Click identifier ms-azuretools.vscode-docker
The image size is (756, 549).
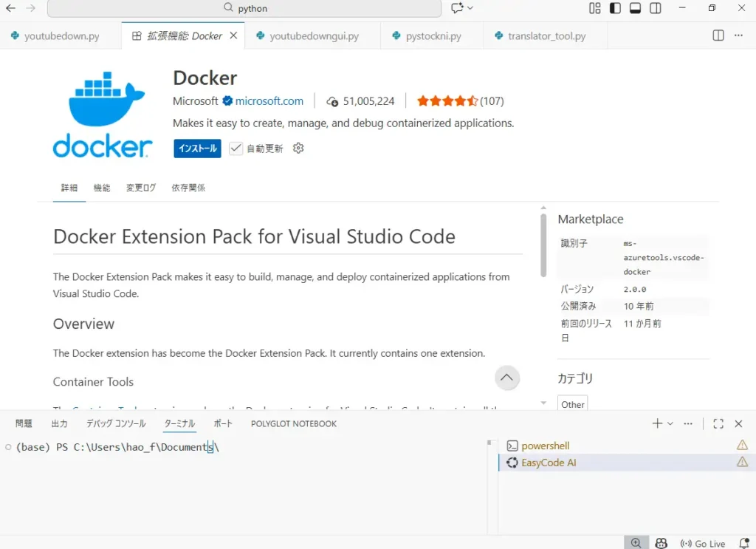[x=664, y=258]
